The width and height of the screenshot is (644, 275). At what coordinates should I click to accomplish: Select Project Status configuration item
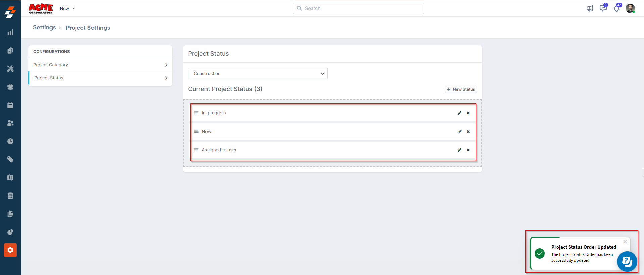tap(49, 78)
